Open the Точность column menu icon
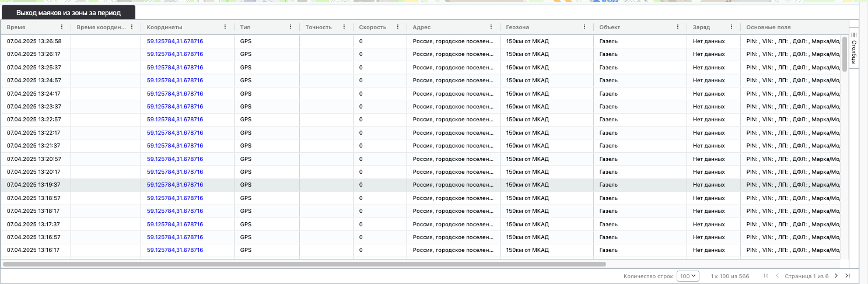Image resolution: width=868 pixels, height=284 pixels. [344, 27]
